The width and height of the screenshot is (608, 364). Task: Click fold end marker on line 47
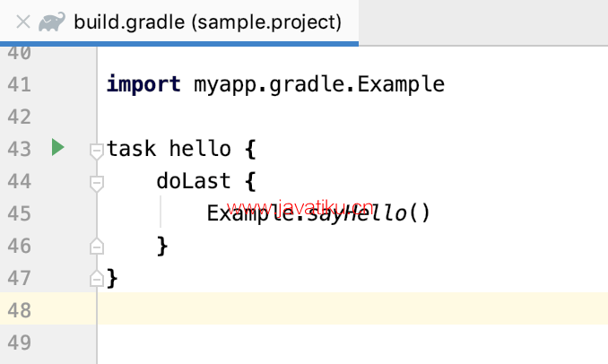click(x=97, y=278)
